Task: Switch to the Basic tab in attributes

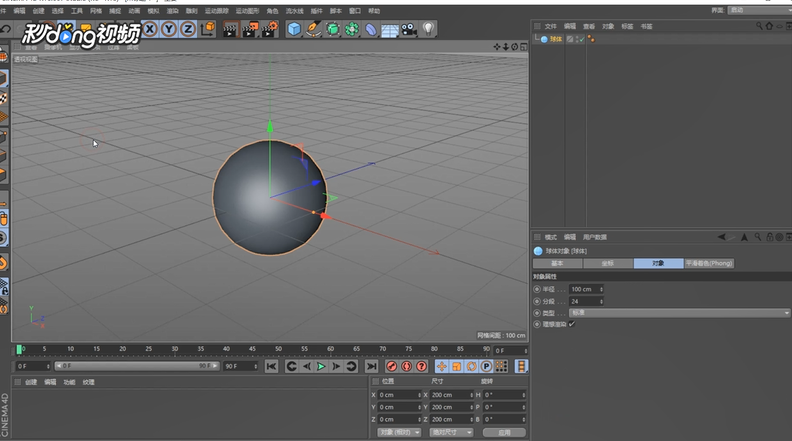Action: [x=558, y=263]
